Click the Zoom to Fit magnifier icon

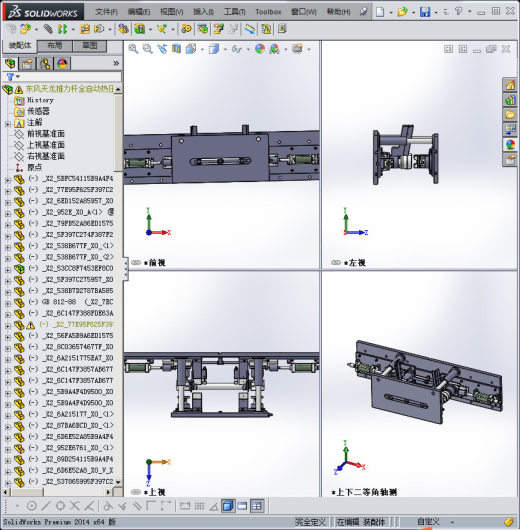coord(133,49)
